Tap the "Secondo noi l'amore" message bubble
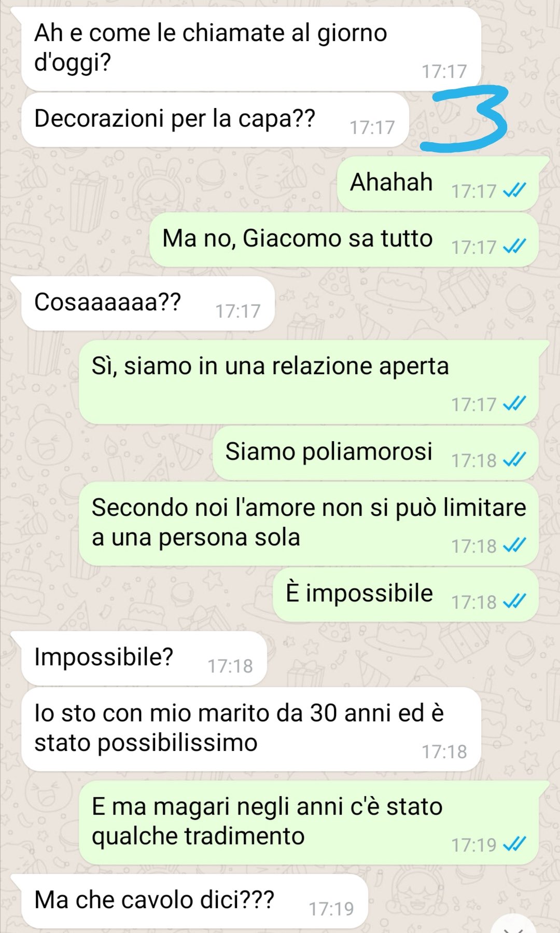Viewport: 560px width, 933px height. pos(309,524)
